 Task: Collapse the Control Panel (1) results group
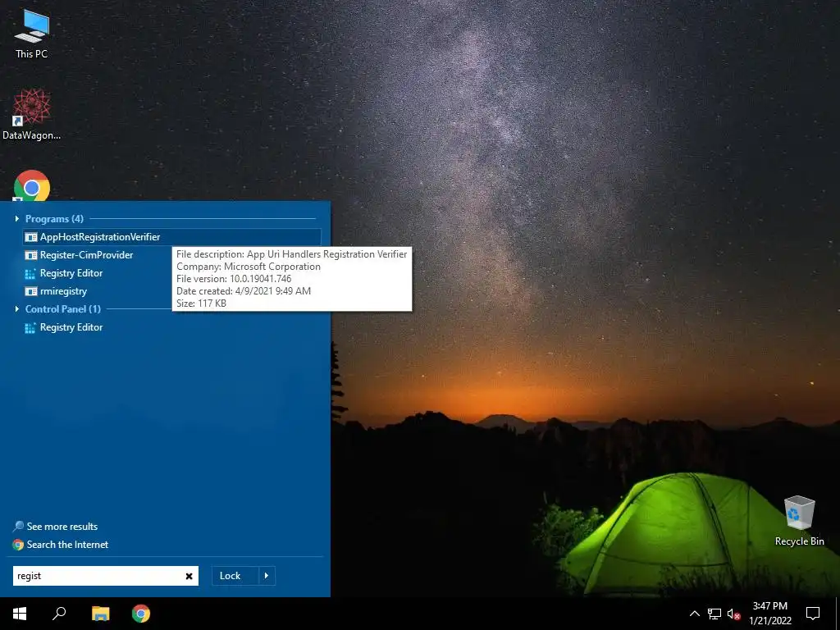[x=17, y=309]
